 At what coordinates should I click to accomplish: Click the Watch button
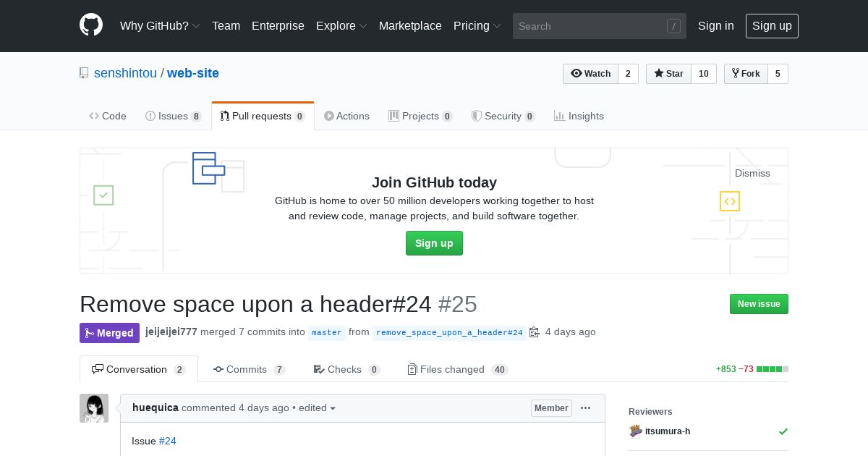(x=590, y=74)
